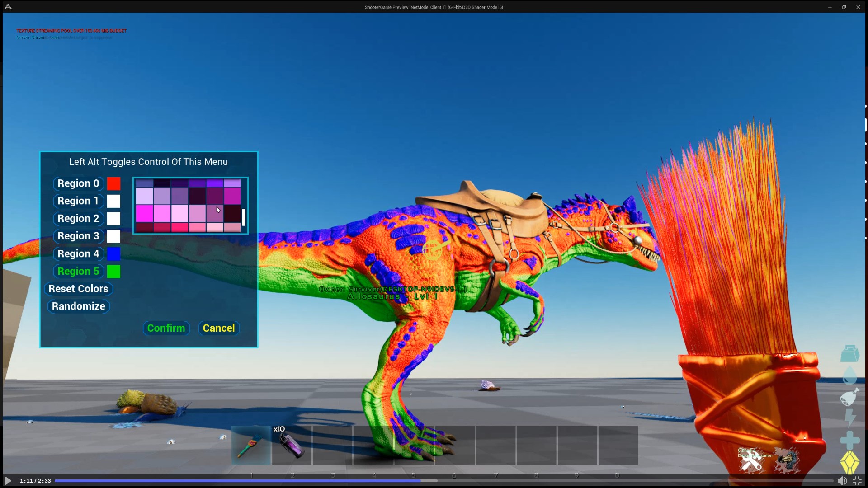Select the purple dye item in hotbar
The width and height of the screenshot is (868, 488).
click(292, 446)
